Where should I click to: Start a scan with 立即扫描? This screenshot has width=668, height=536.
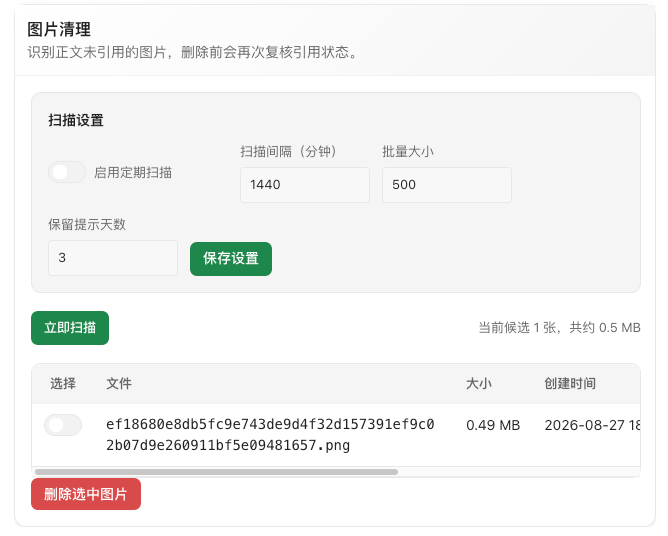(70, 328)
